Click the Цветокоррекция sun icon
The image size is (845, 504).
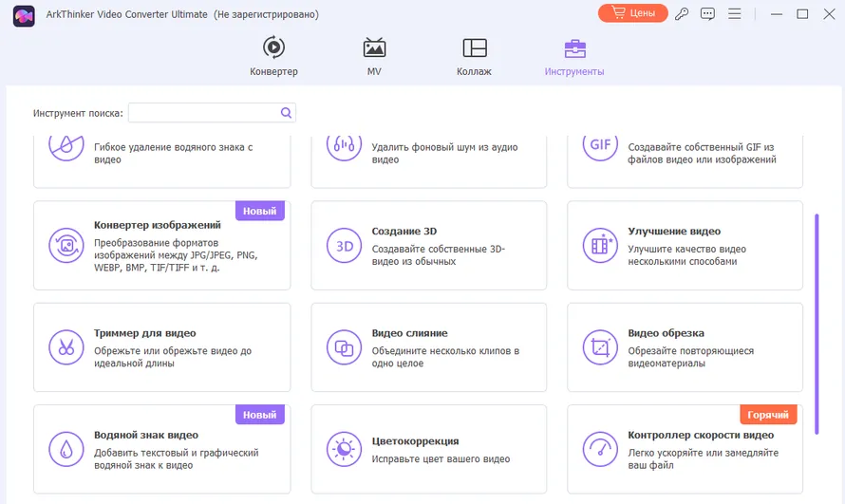coord(344,449)
